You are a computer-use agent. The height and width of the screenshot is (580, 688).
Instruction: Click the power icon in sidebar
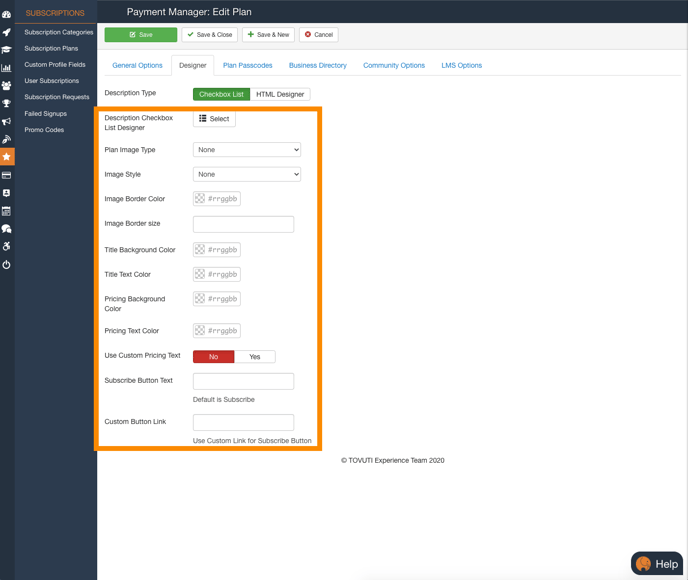pyautogui.click(x=6, y=265)
